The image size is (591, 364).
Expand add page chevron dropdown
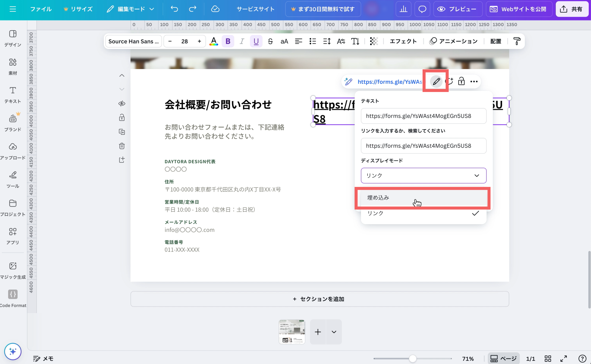point(334,332)
